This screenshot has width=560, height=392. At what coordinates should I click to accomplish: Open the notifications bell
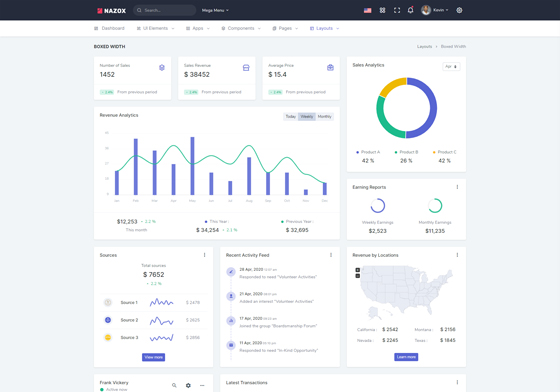pyautogui.click(x=411, y=10)
